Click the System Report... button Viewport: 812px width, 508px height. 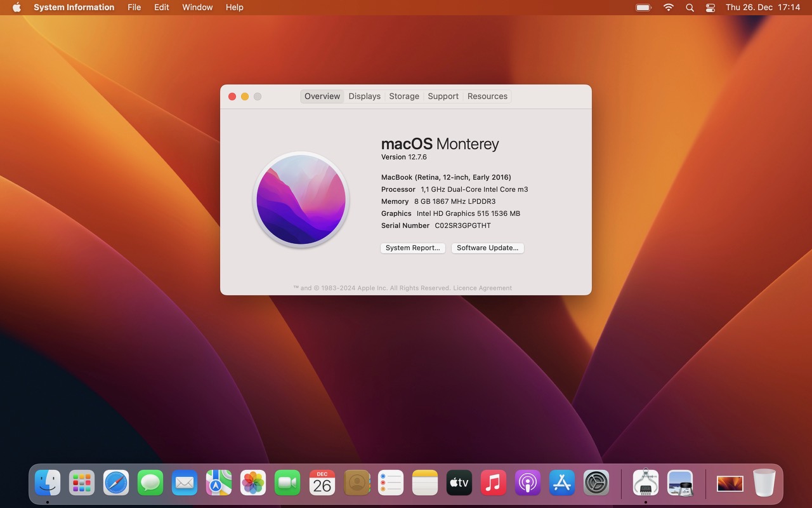click(x=413, y=248)
